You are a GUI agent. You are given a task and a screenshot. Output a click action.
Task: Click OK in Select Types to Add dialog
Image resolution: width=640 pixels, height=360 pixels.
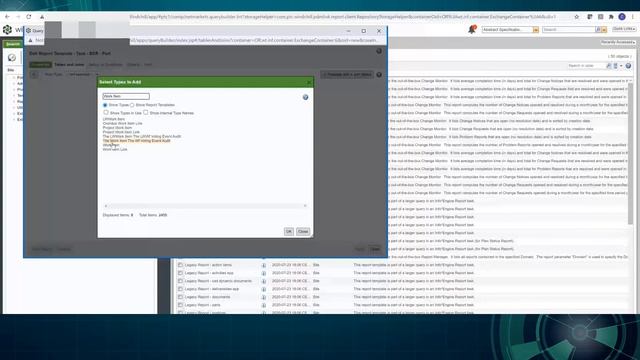(289, 231)
